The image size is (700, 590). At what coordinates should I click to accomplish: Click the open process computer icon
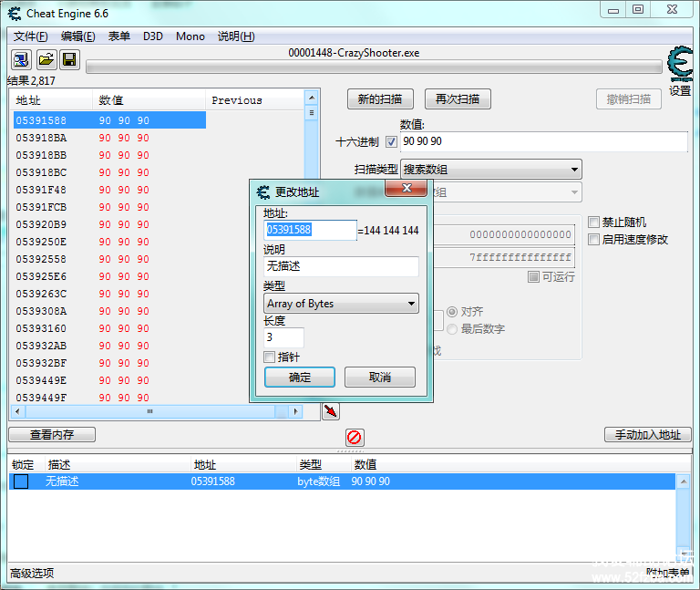(x=21, y=60)
